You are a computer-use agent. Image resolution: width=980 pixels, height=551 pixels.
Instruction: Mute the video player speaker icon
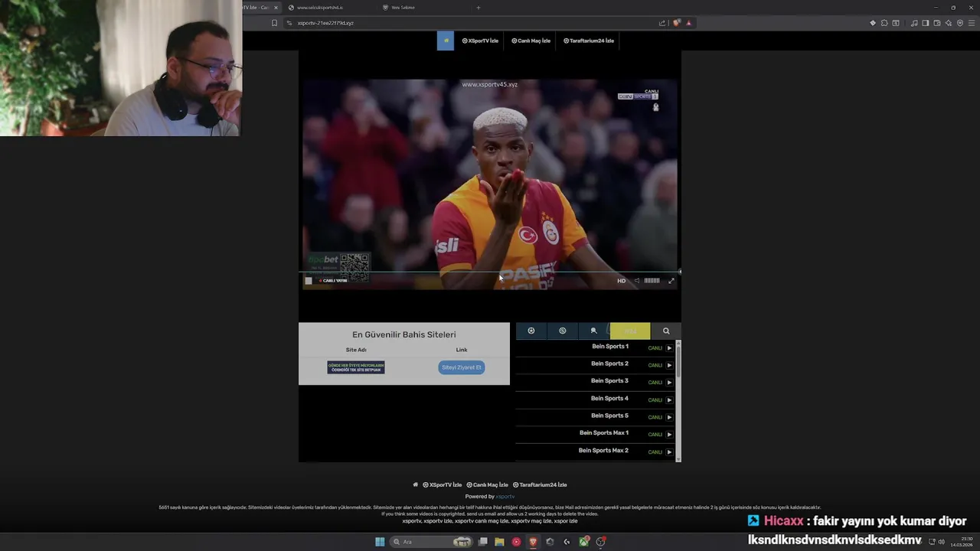point(637,281)
